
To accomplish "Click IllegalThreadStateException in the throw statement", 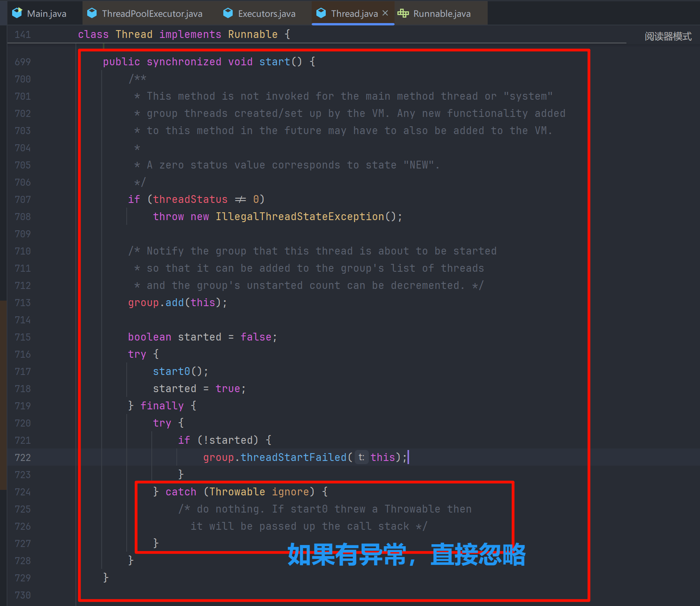I will [300, 217].
